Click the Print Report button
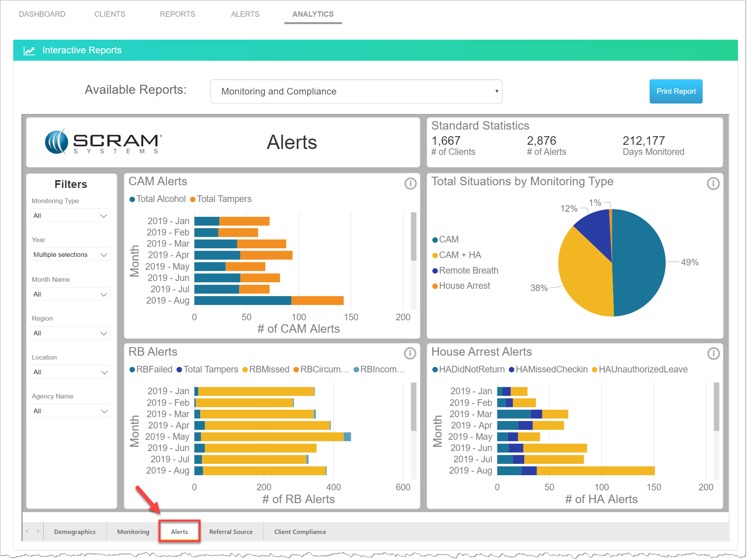747x560 pixels. point(675,91)
